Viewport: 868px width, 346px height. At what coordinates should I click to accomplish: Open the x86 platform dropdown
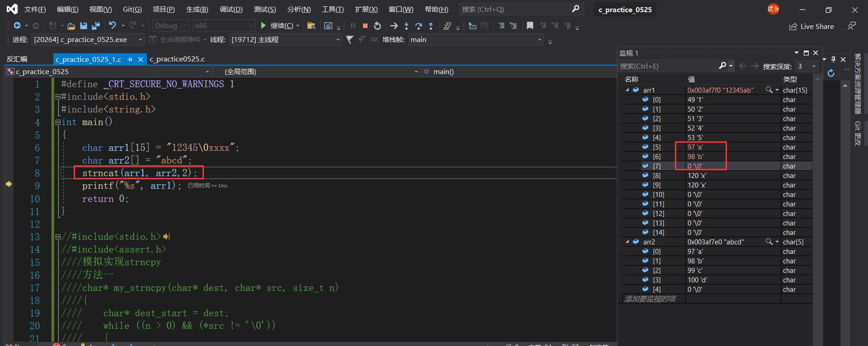(x=224, y=26)
